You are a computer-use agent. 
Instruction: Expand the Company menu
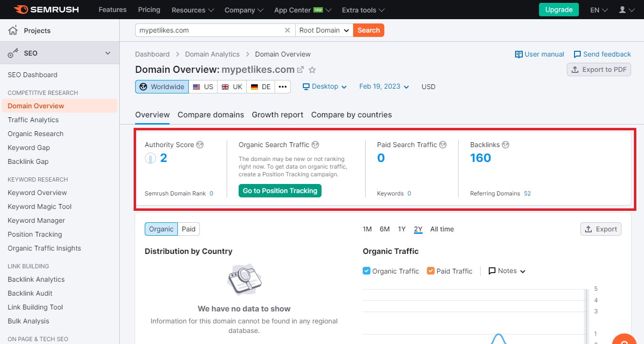pyautogui.click(x=244, y=10)
